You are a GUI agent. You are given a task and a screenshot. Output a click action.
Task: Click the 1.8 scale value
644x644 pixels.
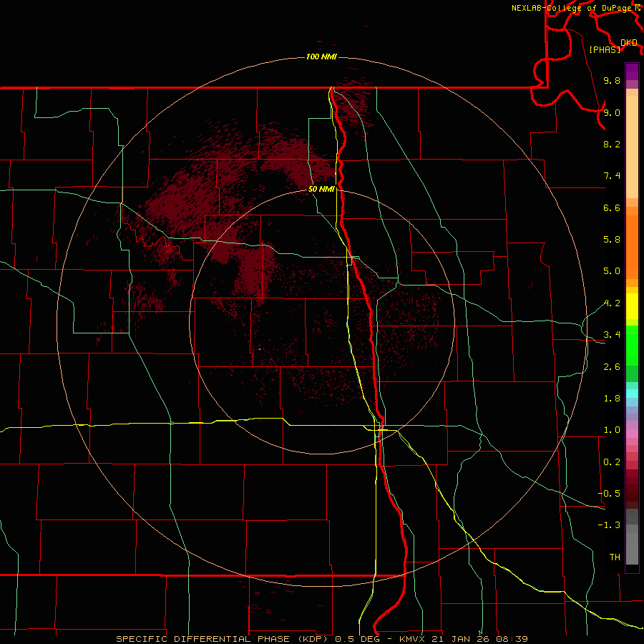point(612,399)
